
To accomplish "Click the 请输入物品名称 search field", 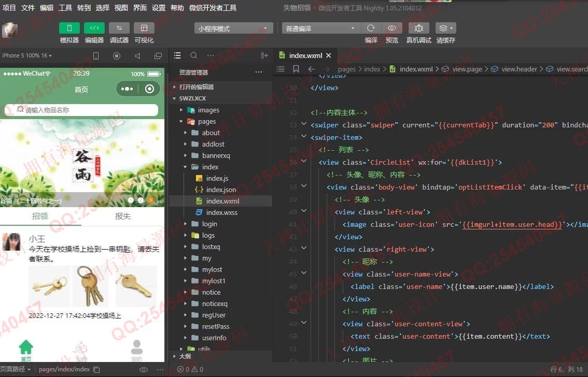I will coord(81,110).
